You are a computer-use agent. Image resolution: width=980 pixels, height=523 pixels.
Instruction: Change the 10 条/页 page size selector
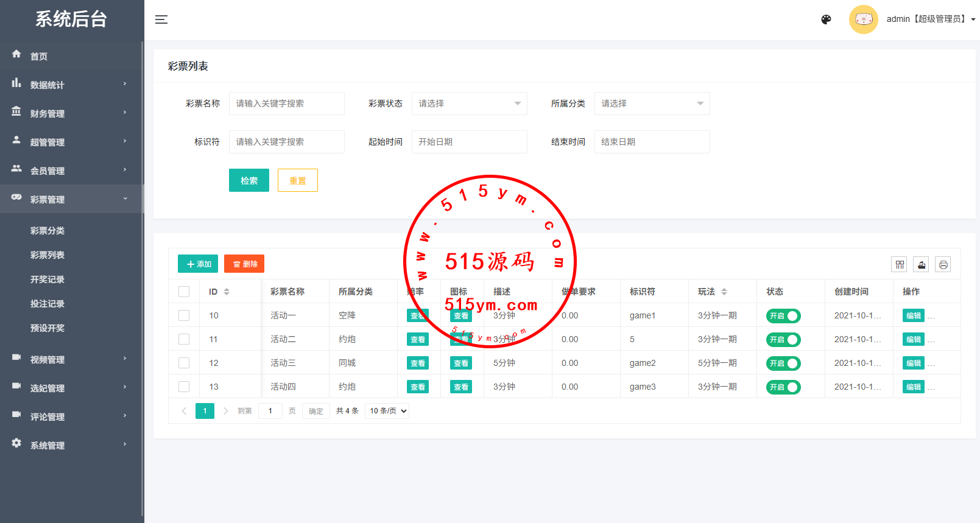387,411
